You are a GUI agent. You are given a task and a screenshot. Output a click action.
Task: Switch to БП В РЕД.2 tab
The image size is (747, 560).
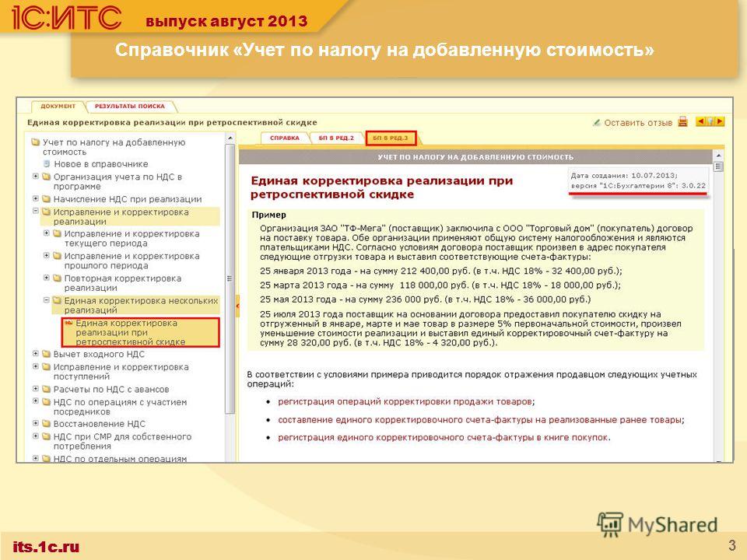tap(336, 138)
